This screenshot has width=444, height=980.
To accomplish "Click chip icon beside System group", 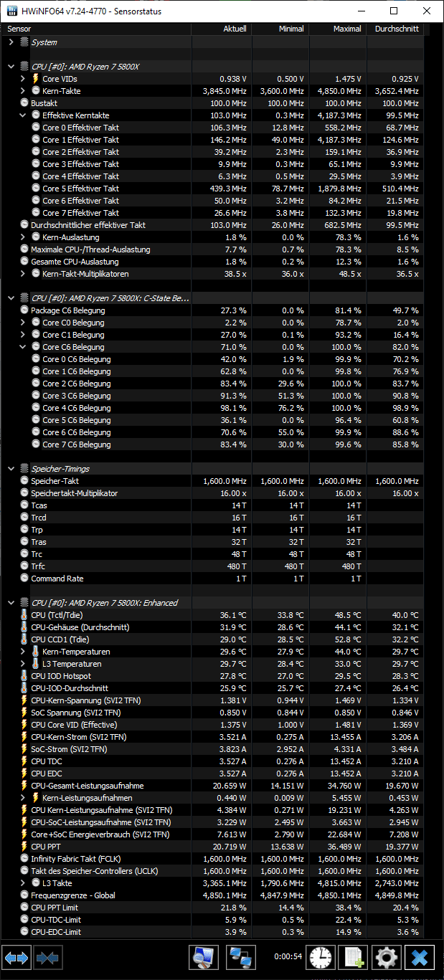I will [x=24, y=42].
